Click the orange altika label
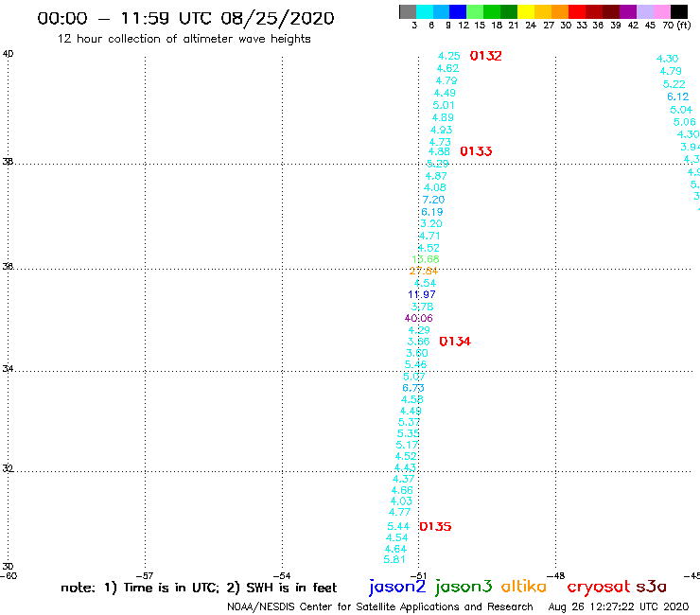 click(x=524, y=587)
